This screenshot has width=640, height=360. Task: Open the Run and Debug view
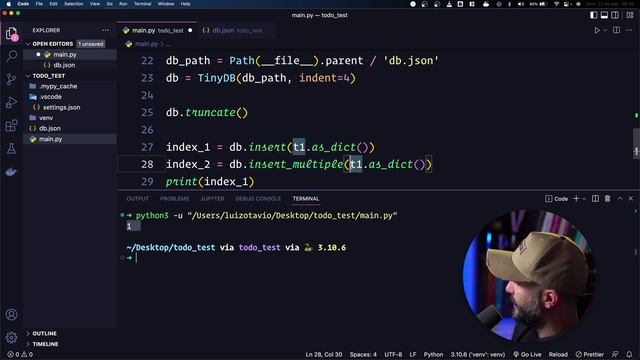(x=11, y=102)
